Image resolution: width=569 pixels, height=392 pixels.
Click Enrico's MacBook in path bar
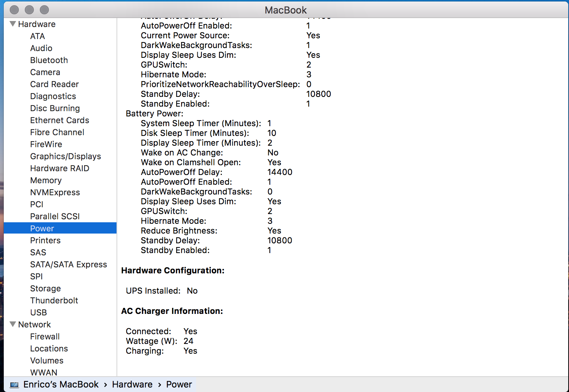(61, 385)
